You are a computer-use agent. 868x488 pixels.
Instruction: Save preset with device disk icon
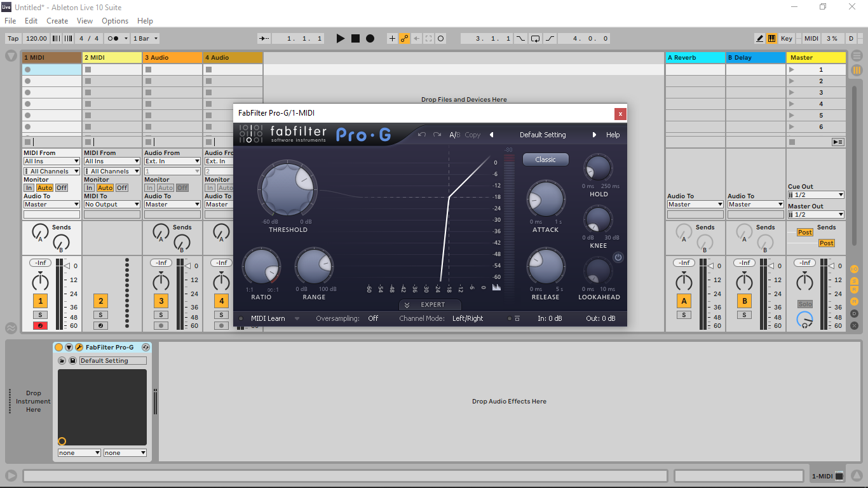[72, 361]
